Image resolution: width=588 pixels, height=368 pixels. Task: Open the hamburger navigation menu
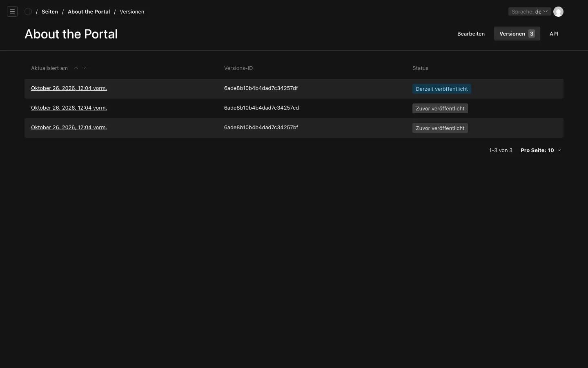(x=12, y=11)
